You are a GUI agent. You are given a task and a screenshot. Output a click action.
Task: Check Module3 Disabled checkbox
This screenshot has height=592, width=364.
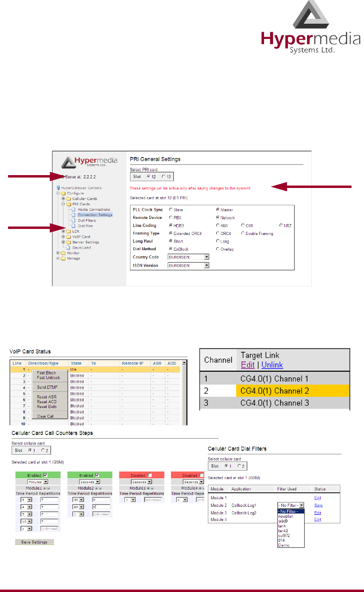[150, 475]
